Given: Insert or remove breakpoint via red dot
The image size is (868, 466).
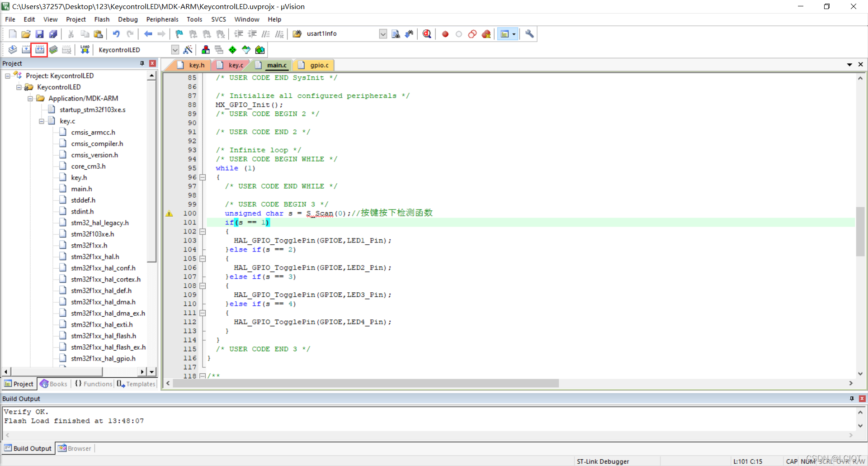Looking at the screenshot, I should click(x=445, y=34).
